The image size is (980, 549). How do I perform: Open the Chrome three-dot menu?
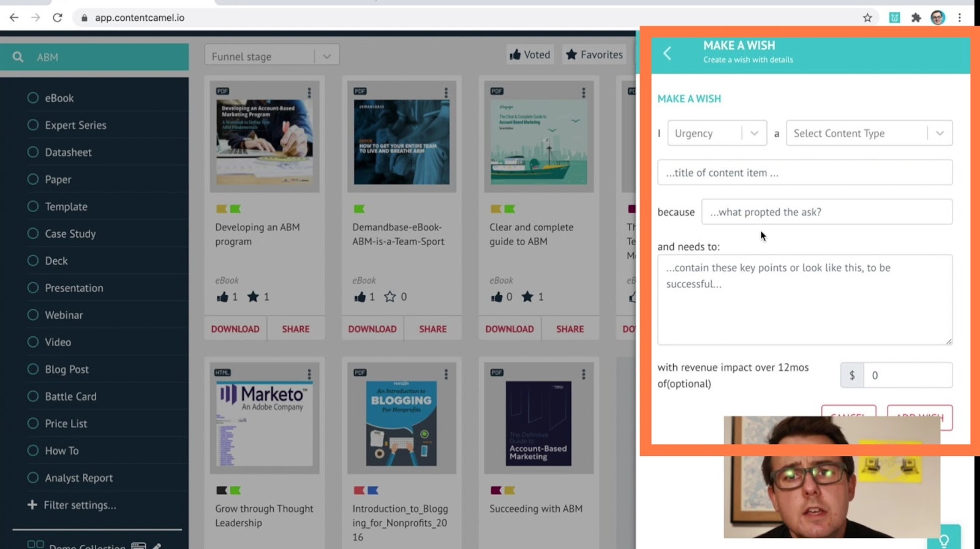click(x=960, y=18)
